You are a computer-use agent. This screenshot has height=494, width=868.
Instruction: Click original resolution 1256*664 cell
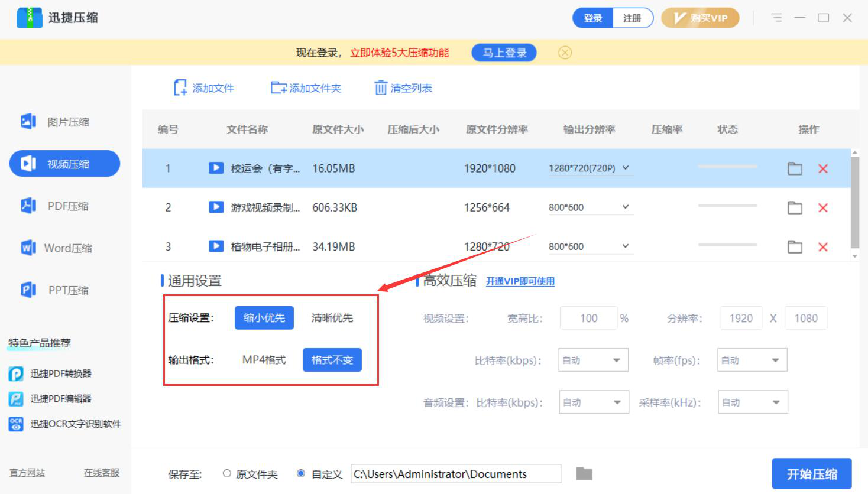[x=487, y=207]
